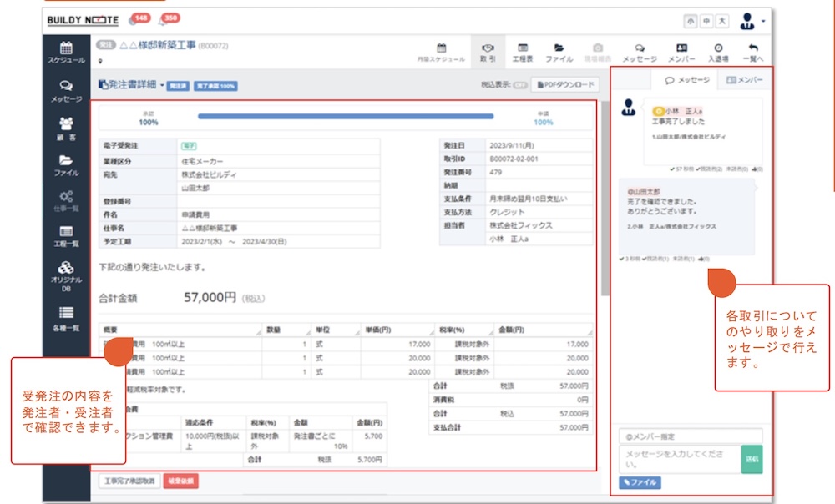Open メッセージ from the left sidebar

[66, 90]
